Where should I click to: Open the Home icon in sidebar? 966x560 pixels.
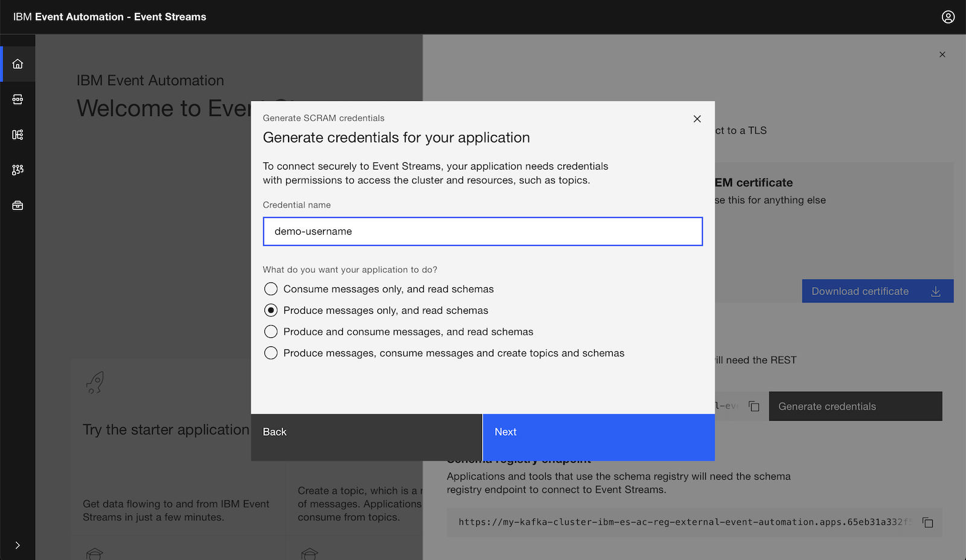pos(18,64)
